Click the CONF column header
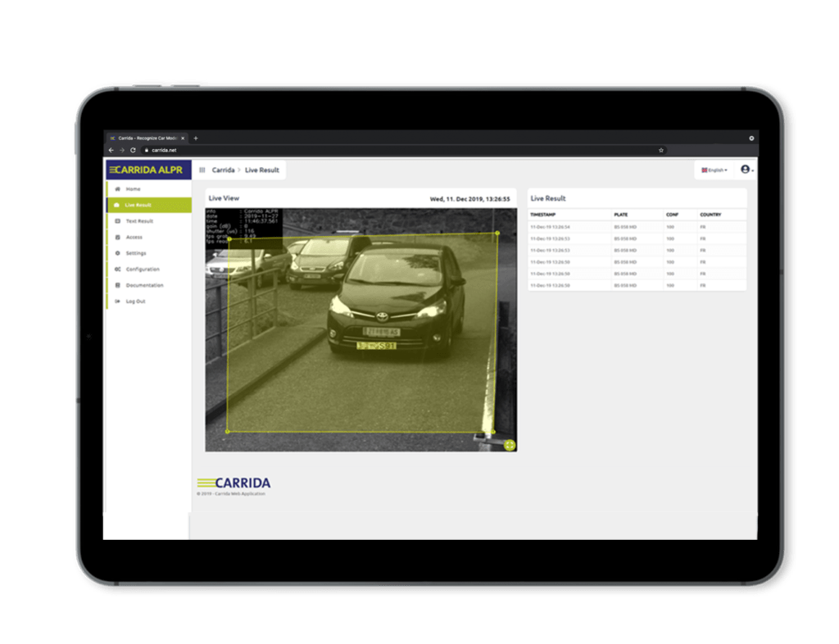The image size is (839, 644). tap(672, 215)
